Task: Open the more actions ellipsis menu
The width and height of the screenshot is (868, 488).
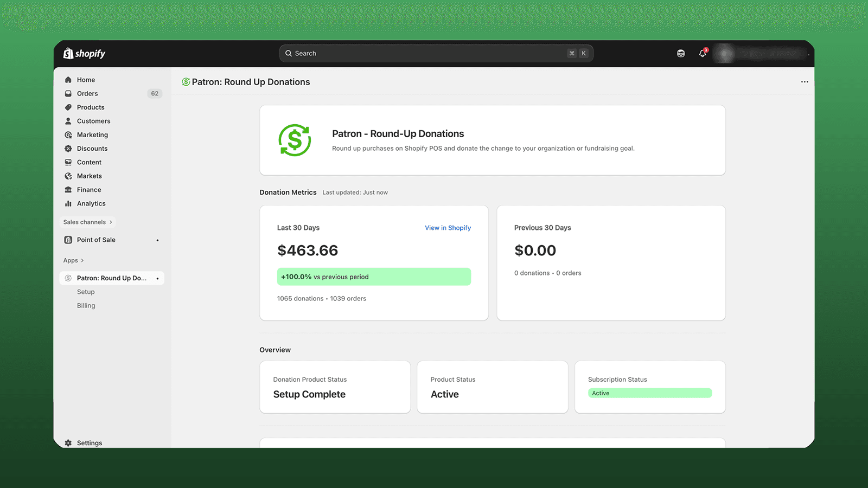Action: [x=805, y=81]
